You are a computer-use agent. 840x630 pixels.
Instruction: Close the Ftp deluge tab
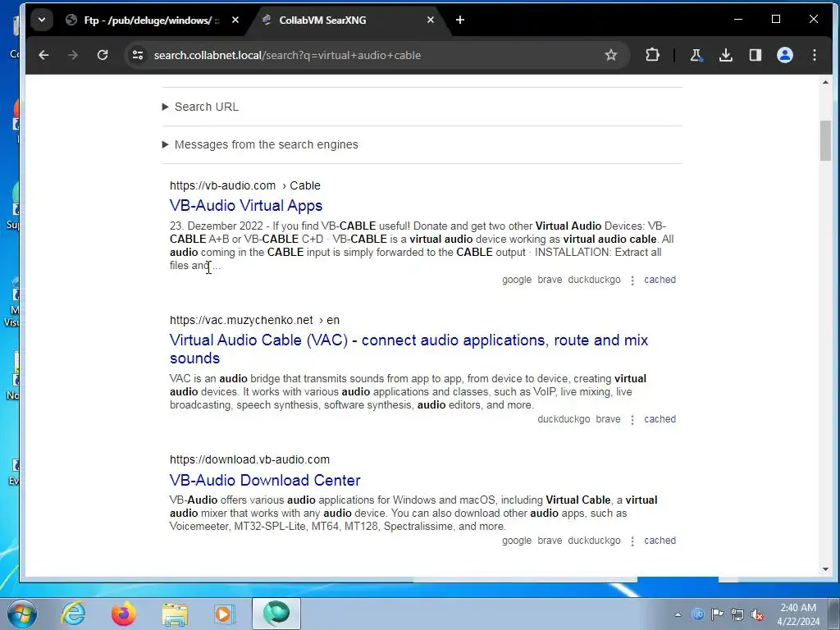[x=235, y=20]
